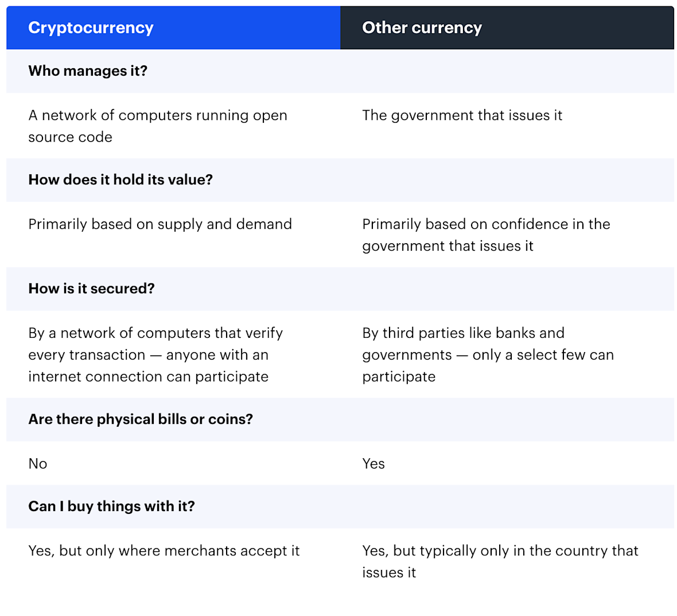Click 'Primarily based on supply and demand' cell
677x616 pixels.
[x=160, y=224]
